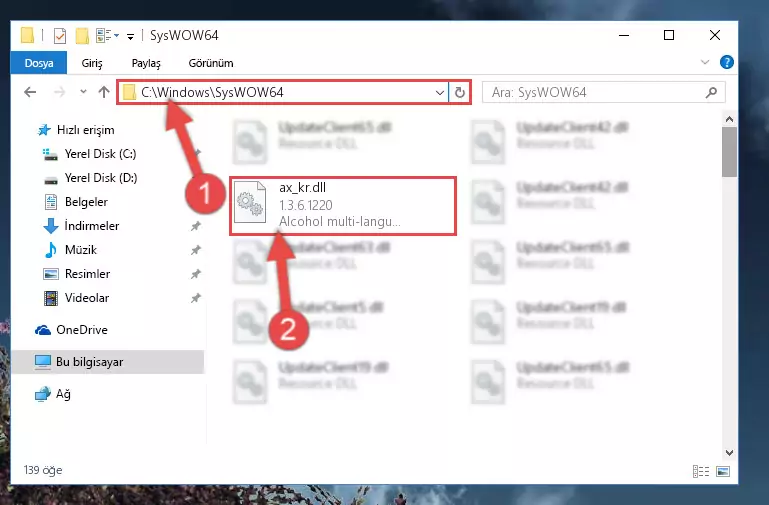Viewport: 769px width, 505px height.
Task: Click the Videolar film icon
Action: click(x=51, y=298)
